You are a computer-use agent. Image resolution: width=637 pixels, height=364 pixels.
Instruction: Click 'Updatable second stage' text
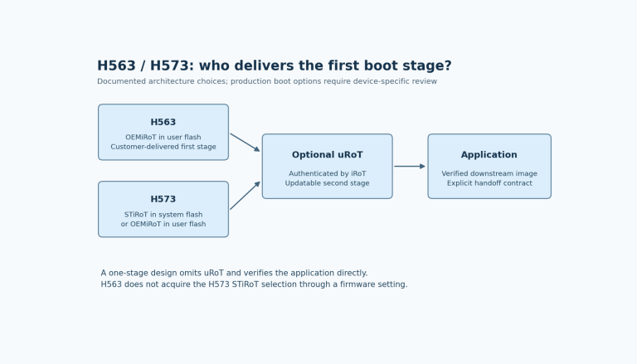click(x=327, y=183)
